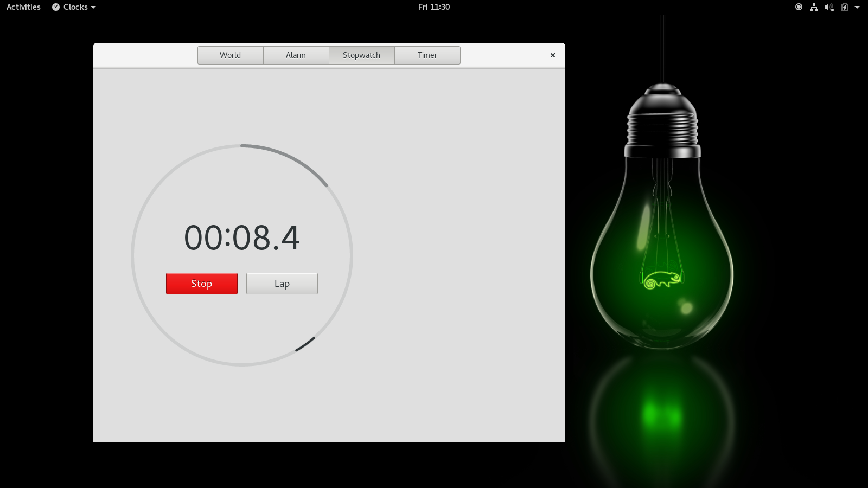Record a lap with the Lap button

click(282, 284)
